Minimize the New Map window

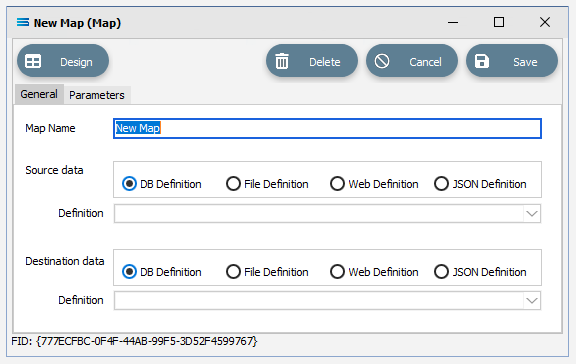(x=453, y=23)
